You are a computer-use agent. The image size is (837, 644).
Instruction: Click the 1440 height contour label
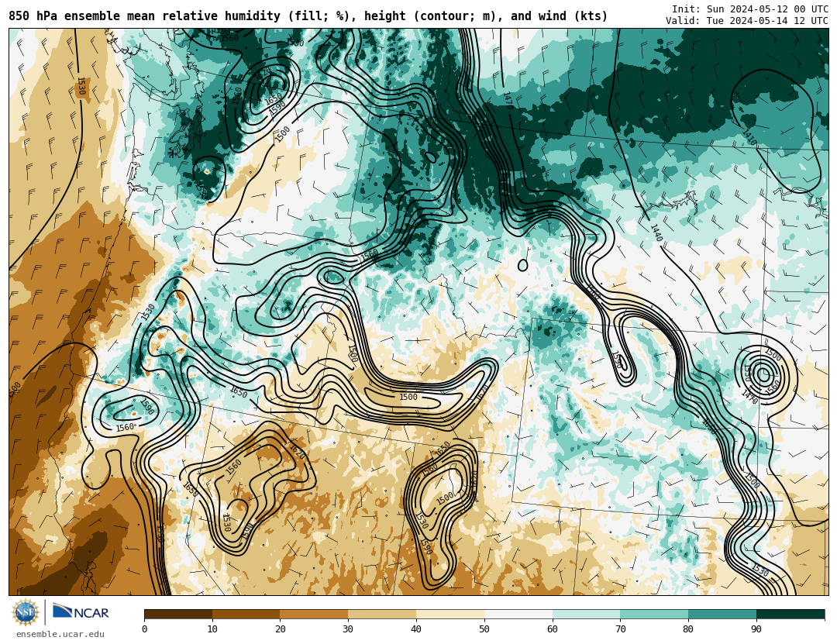[656, 232]
